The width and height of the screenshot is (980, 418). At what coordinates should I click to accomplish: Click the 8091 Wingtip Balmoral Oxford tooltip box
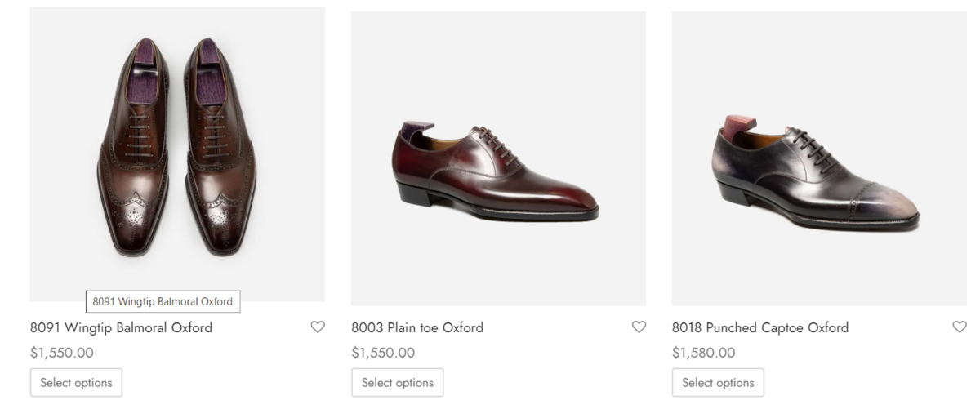(x=163, y=301)
